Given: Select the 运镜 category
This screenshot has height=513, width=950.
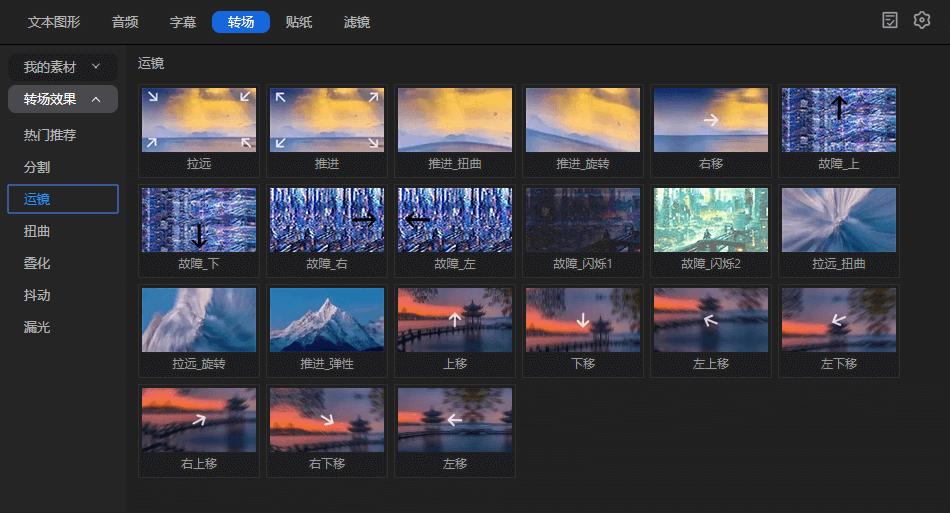Looking at the screenshot, I should click(x=62, y=199).
